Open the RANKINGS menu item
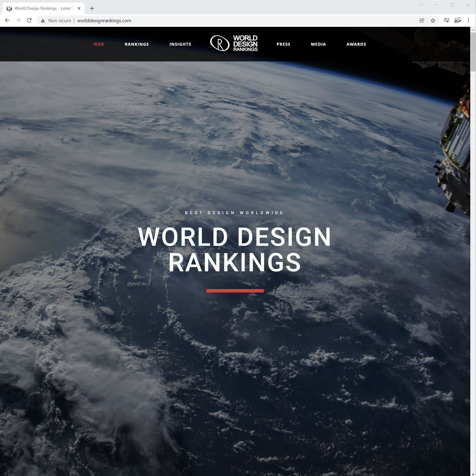Viewport: 476px width, 476px height. pos(137,44)
